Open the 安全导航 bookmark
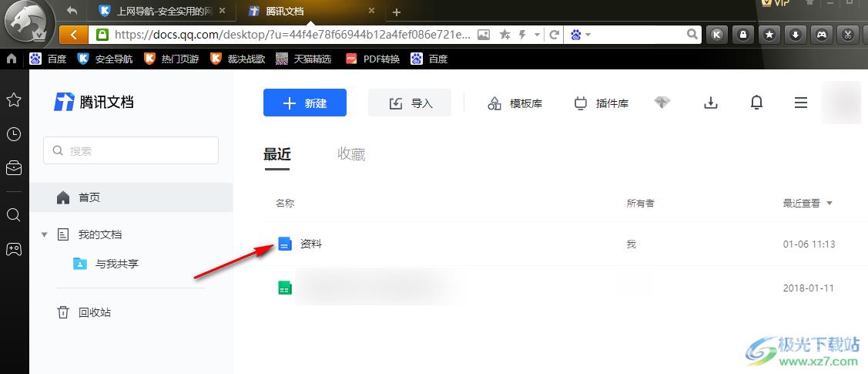This screenshot has height=374, width=868. coord(105,59)
